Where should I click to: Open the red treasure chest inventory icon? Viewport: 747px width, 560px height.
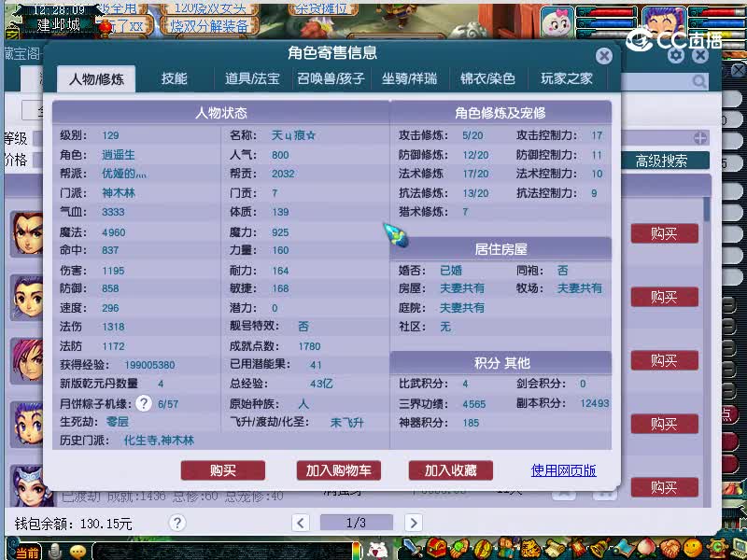435,550
